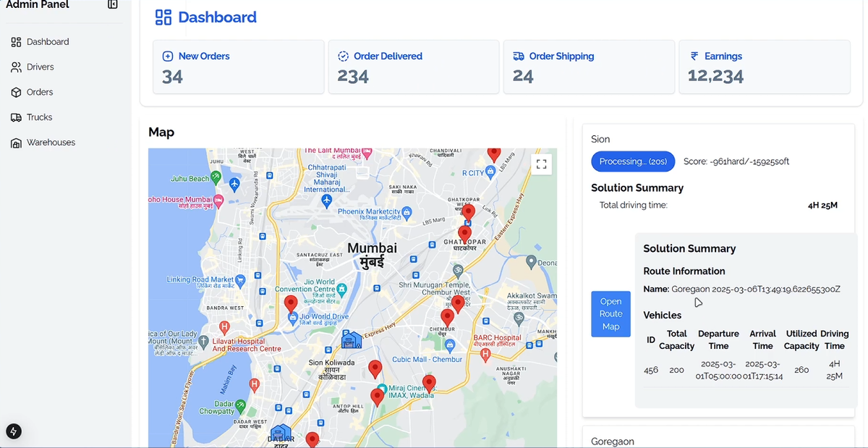
Task: Click the Departure Time column header
Action: point(718,340)
